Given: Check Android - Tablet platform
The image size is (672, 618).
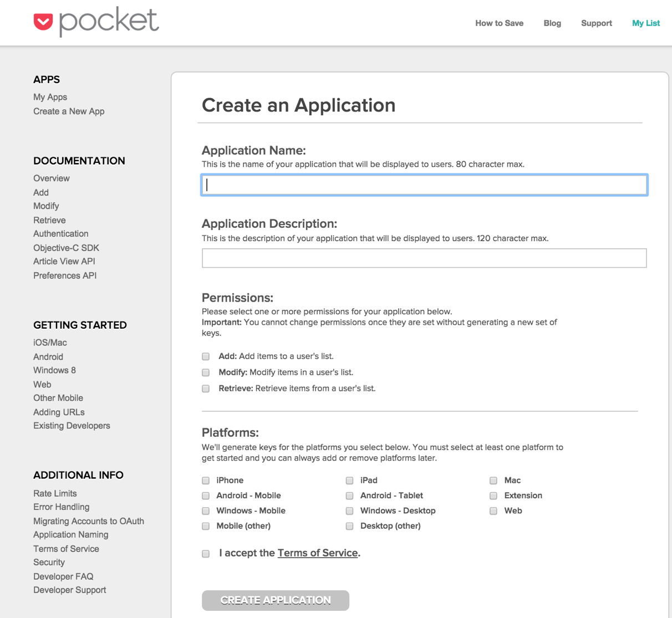Looking at the screenshot, I should 349,496.
